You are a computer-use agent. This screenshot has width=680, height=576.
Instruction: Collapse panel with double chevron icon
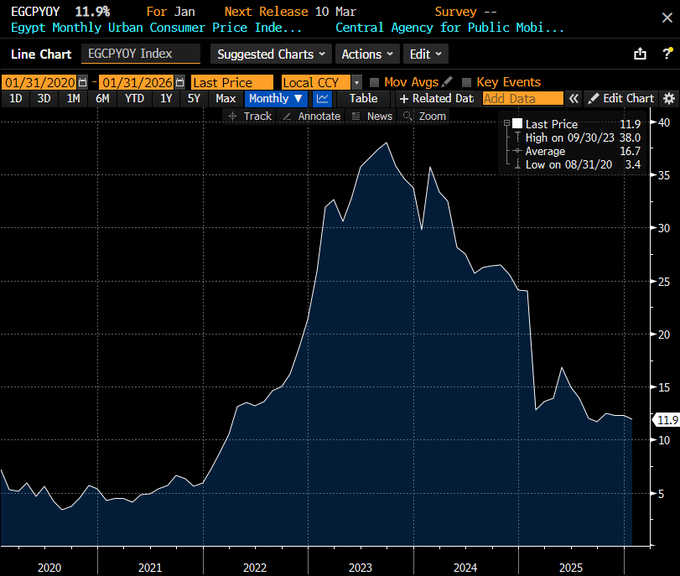[574, 98]
